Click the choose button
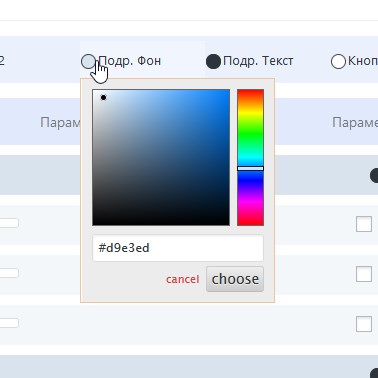 coord(235,279)
